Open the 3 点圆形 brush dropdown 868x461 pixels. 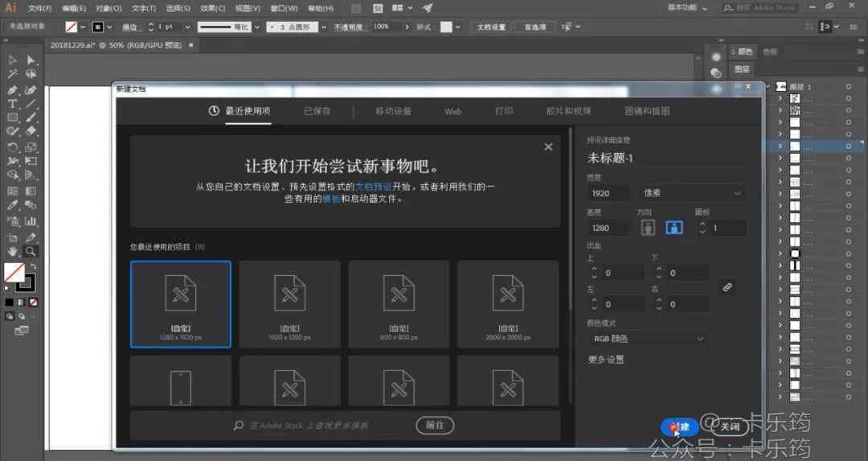[x=323, y=27]
